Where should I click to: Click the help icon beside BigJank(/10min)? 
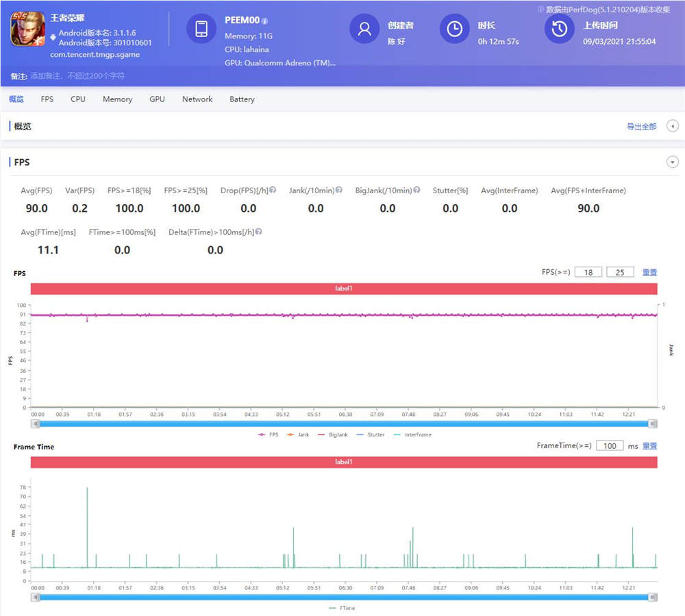pyautogui.click(x=416, y=190)
